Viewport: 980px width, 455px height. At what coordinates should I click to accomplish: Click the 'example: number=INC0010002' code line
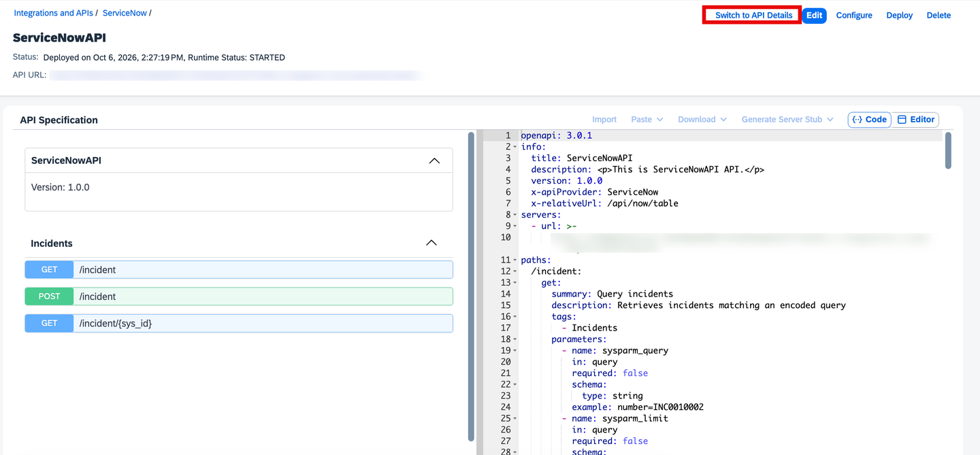point(638,407)
